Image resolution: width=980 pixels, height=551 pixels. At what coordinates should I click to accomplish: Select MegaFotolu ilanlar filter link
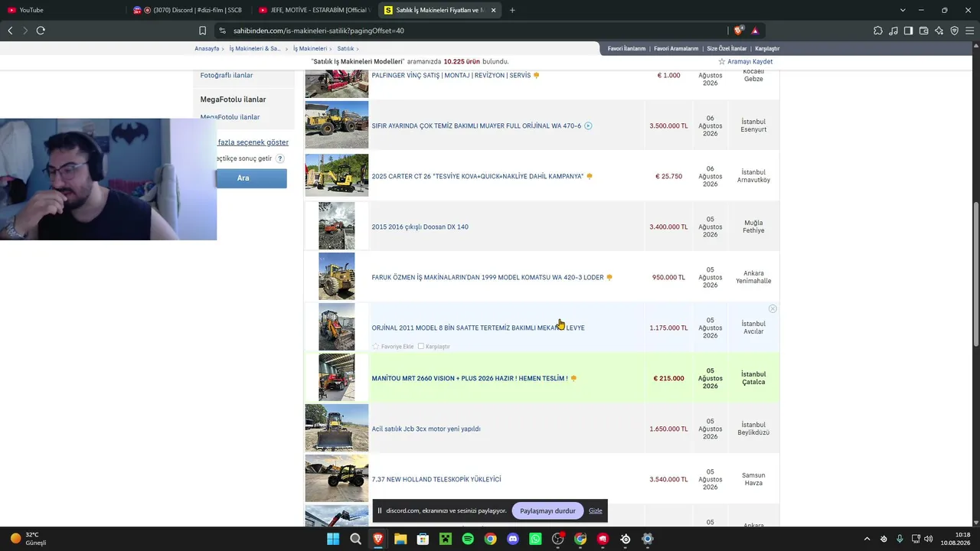coord(230,117)
